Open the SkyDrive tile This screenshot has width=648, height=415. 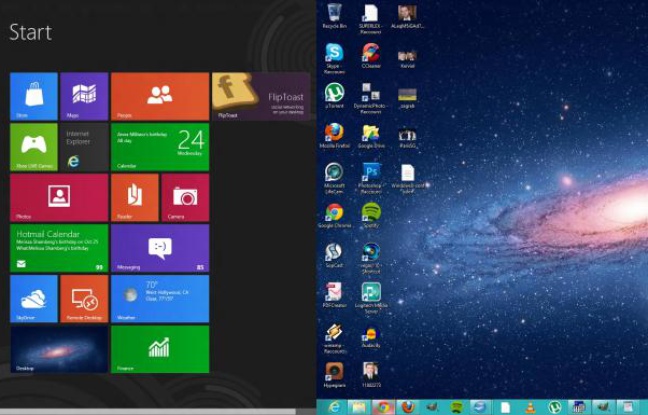[x=34, y=298]
